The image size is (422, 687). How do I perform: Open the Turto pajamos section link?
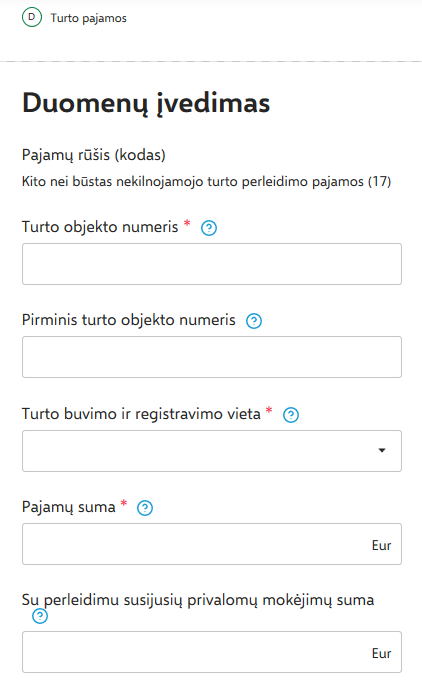pyautogui.click(x=89, y=18)
